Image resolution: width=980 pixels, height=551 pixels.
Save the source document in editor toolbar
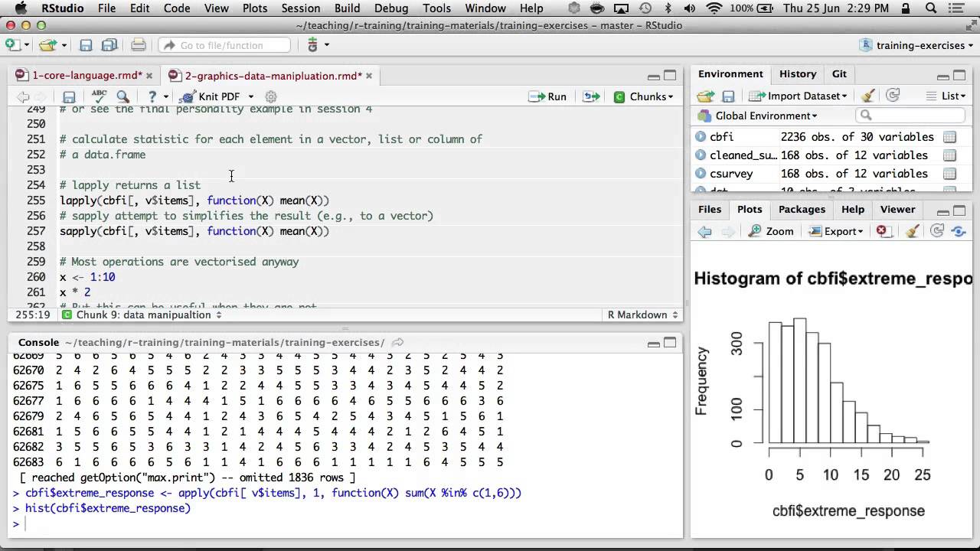(69, 96)
